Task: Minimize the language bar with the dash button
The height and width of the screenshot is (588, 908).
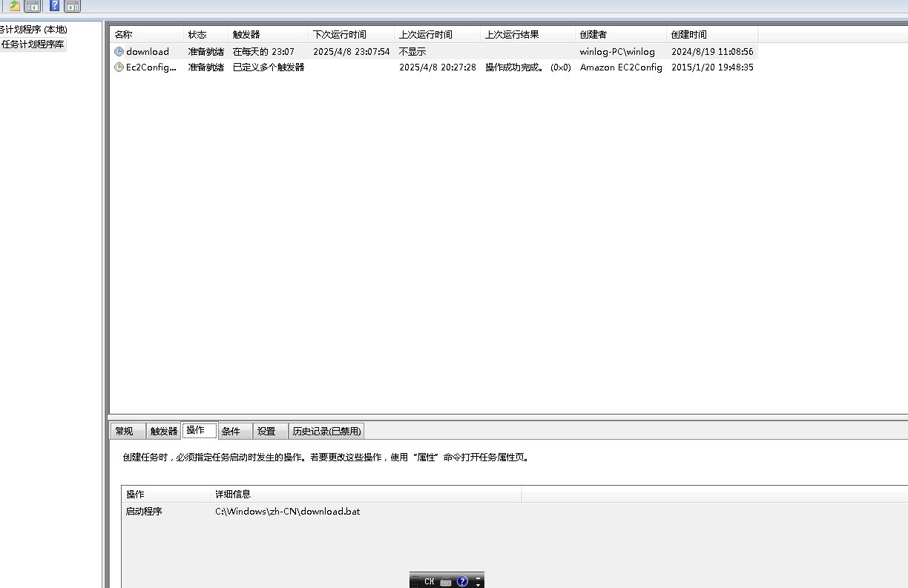Action: point(478,577)
